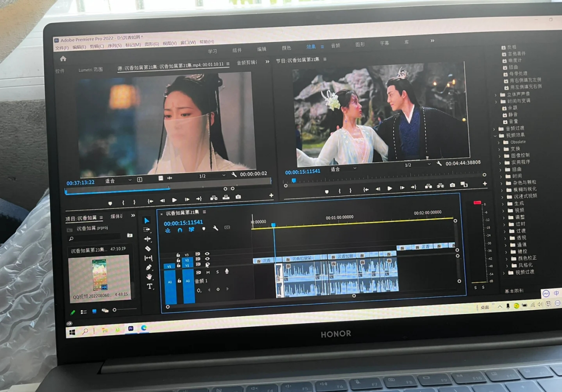Toggle V1 track output eye

(208, 264)
